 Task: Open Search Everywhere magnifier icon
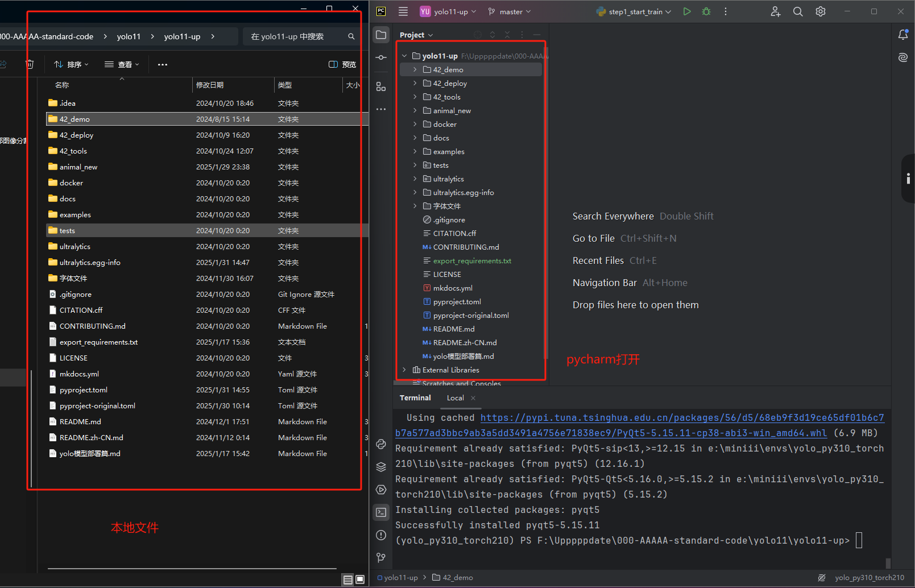tap(798, 11)
